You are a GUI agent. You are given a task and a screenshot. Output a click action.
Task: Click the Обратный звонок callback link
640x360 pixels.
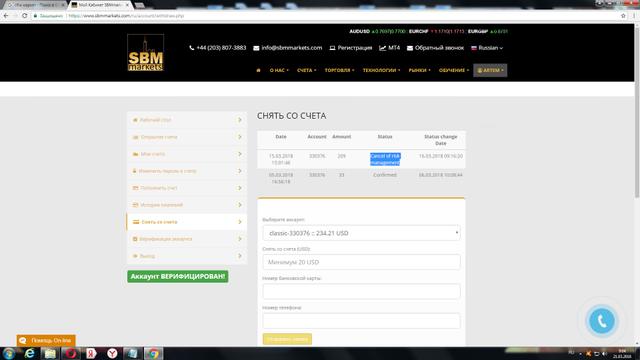pos(436,48)
